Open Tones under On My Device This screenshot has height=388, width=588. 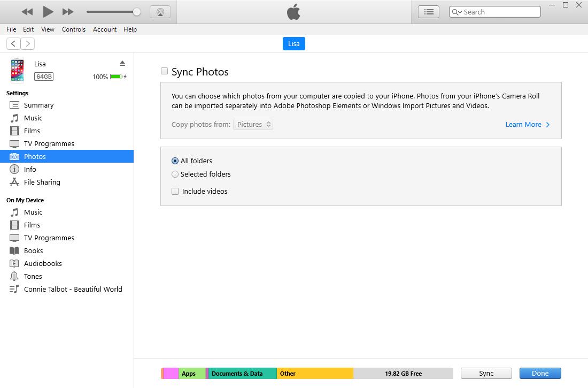pyautogui.click(x=67, y=277)
